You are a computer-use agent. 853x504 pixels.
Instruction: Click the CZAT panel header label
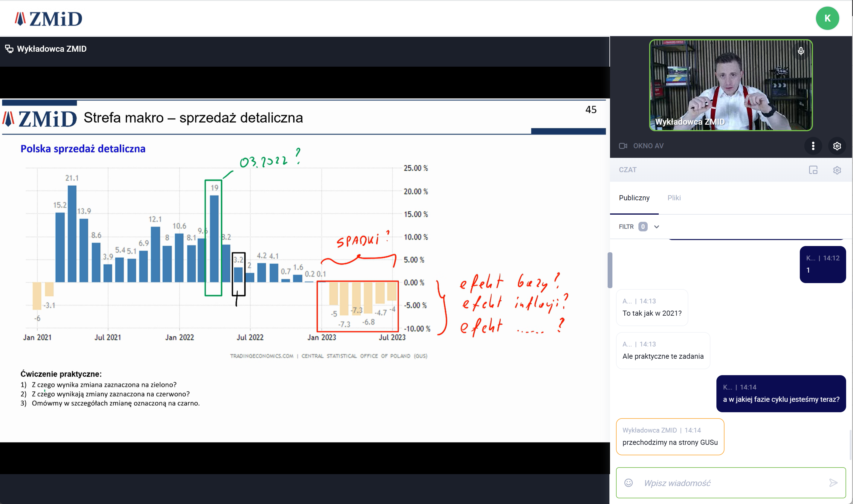click(x=628, y=170)
